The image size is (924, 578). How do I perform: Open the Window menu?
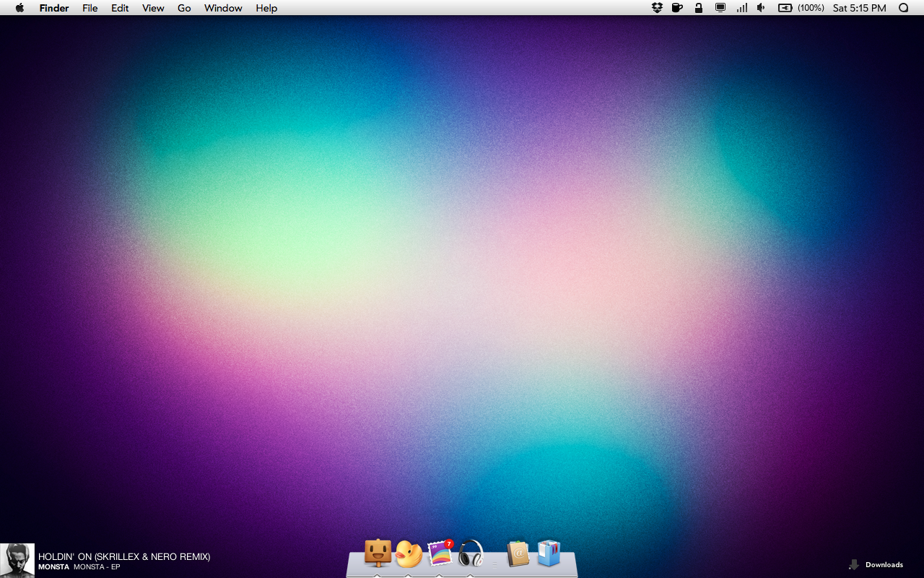click(223, 8)
